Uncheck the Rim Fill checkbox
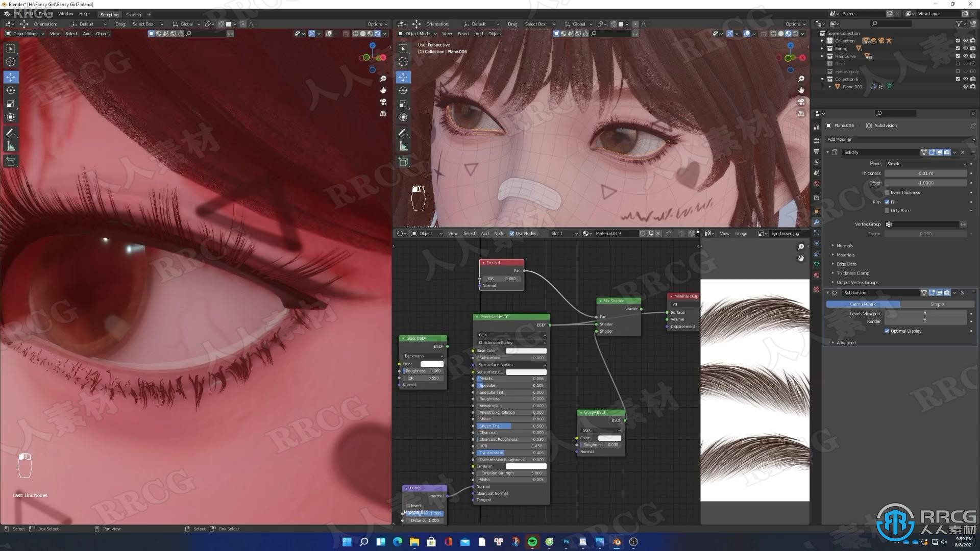 [887, 202]
